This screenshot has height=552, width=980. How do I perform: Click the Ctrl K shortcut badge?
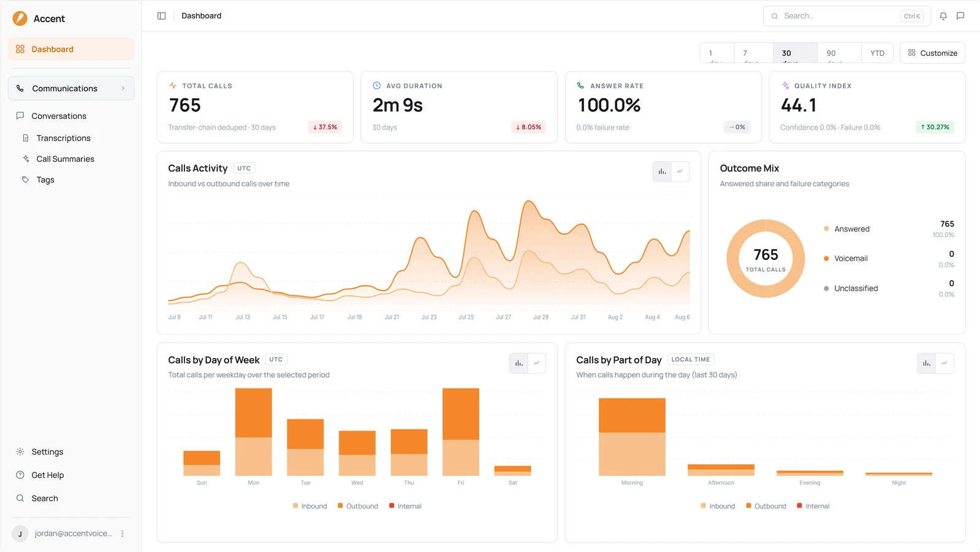[912, 16]
